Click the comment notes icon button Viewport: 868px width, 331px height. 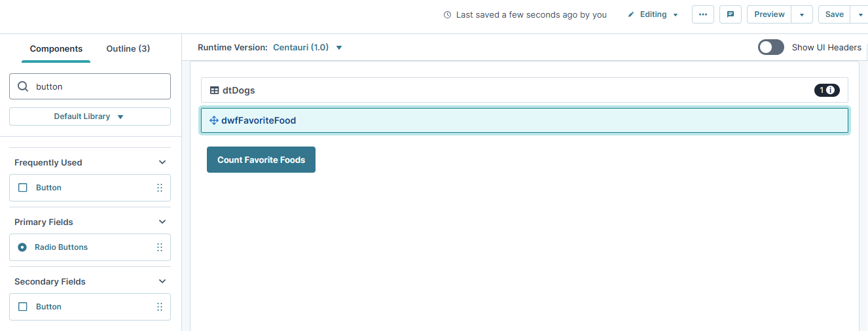click(x=730, y=14)
